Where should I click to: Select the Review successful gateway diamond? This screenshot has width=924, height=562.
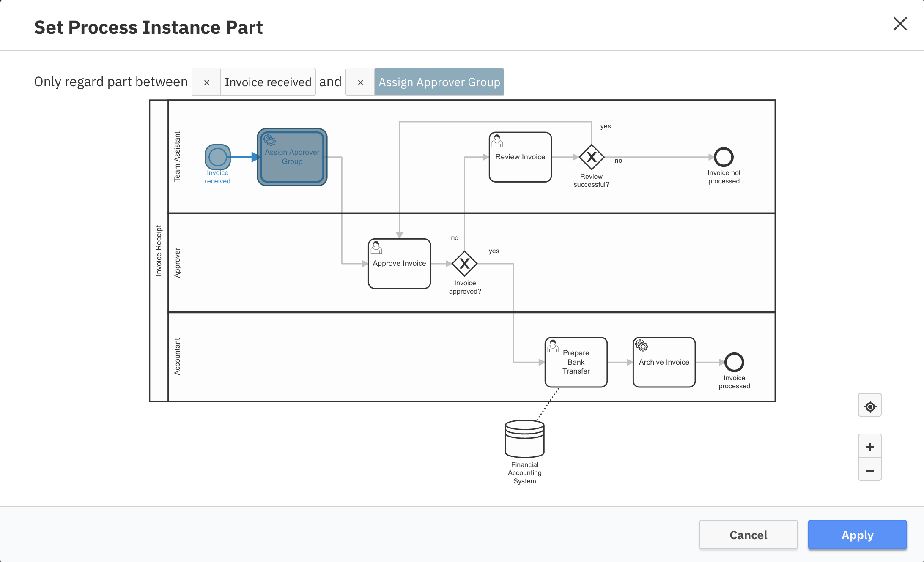click(591, 157)
